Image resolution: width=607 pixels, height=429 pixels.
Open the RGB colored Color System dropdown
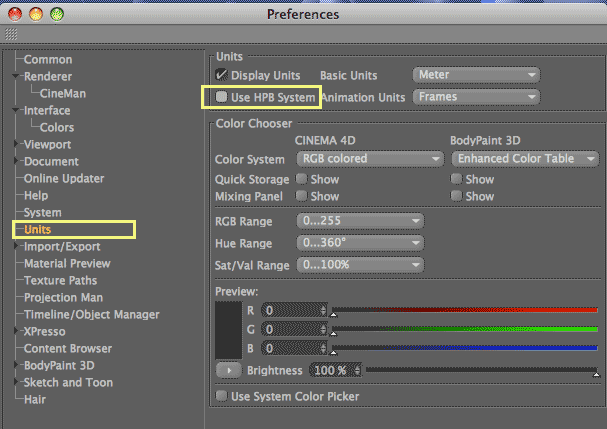(370, 159)
